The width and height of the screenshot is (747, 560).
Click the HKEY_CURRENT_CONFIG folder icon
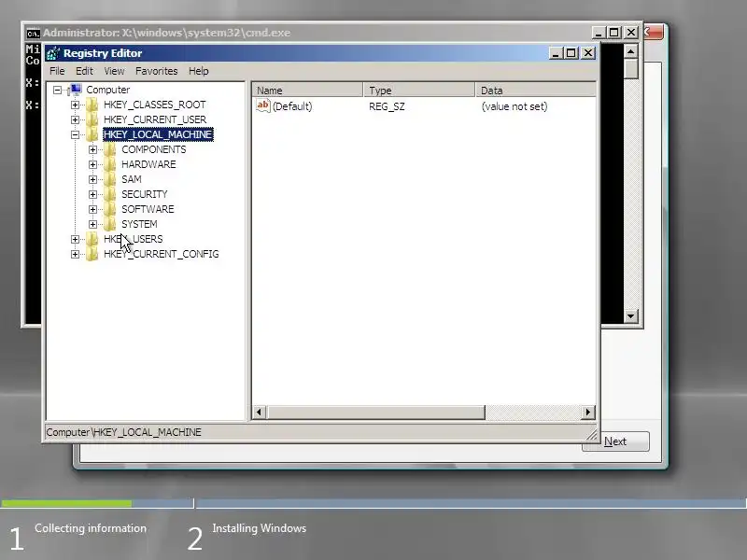click(x=92, y=254)
